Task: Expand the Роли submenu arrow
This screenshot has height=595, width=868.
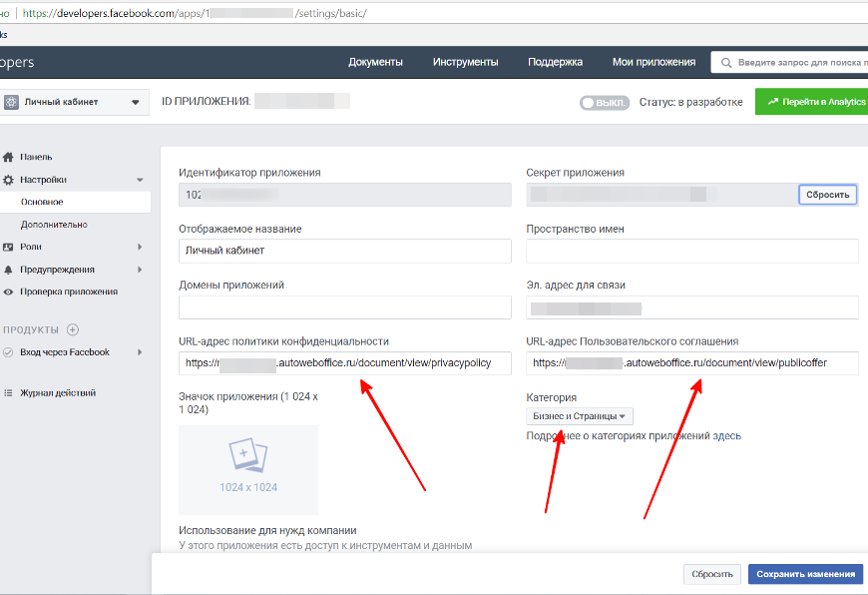Action: tap(140, 247)
